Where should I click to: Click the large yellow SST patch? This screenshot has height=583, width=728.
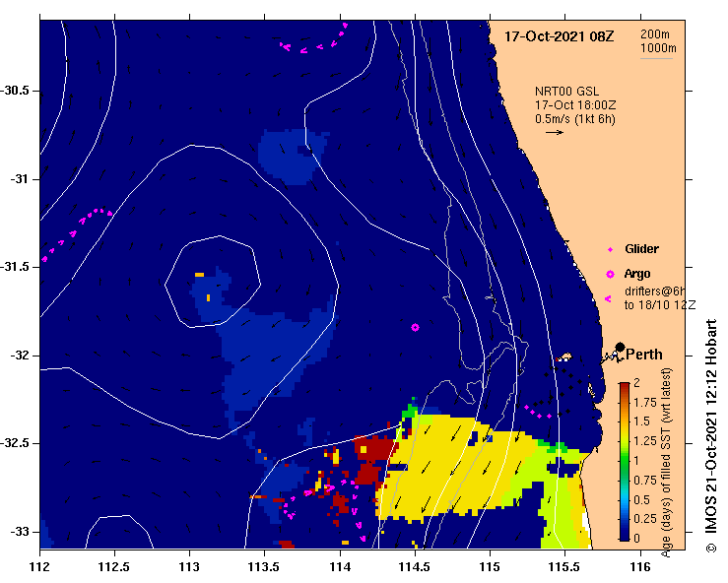(x=455, y=469)
